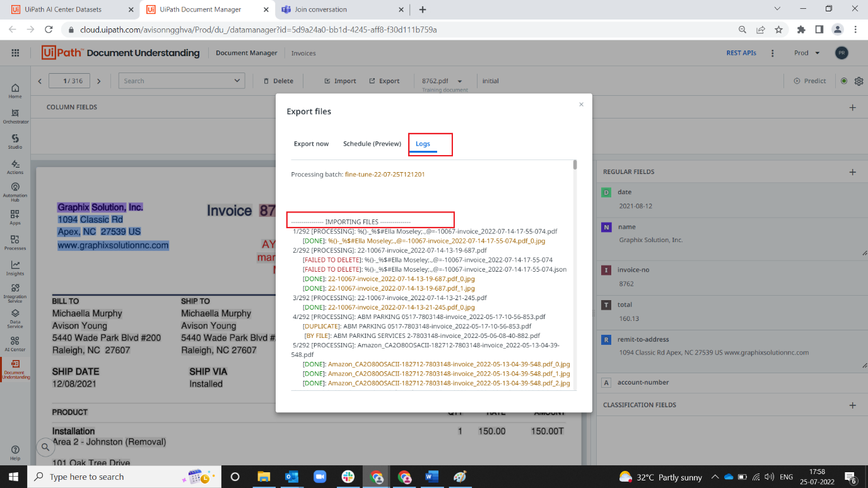Expand the 8762.pdf document dropdown
This screenshot has height=488, width=868.
(459, 81)
